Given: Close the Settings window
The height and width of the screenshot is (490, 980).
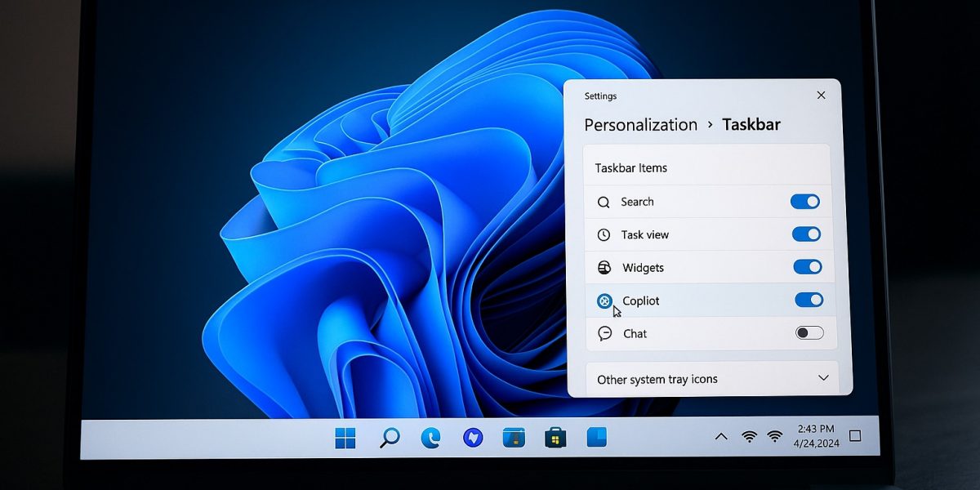Looking at the screenshot, I should (x=821, y=96).
